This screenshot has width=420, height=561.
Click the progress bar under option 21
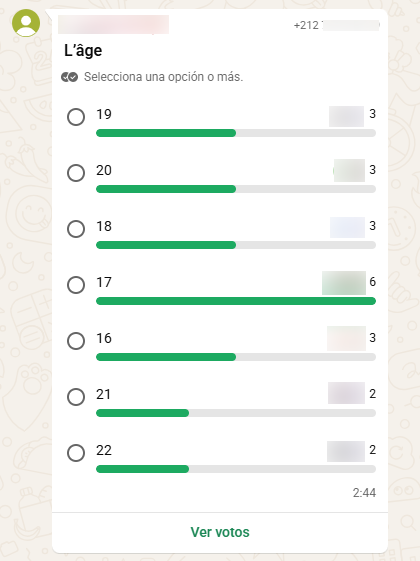point(236,413)
